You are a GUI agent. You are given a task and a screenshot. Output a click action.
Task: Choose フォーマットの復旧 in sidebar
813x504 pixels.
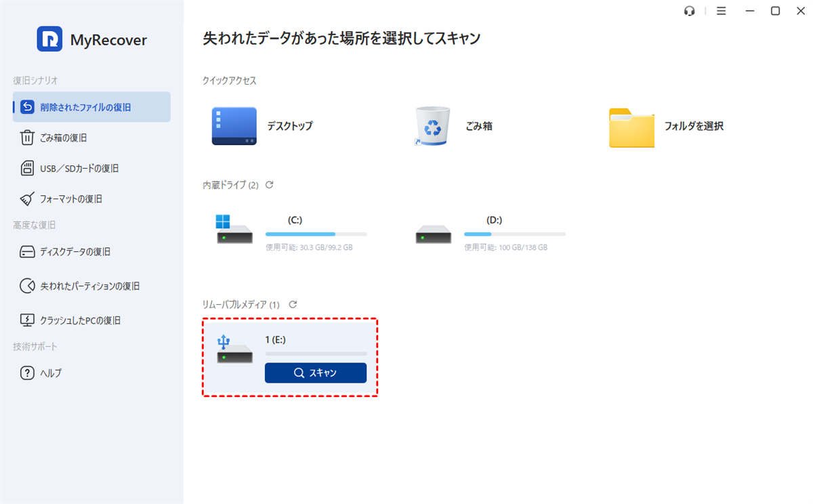pos(91,199)
